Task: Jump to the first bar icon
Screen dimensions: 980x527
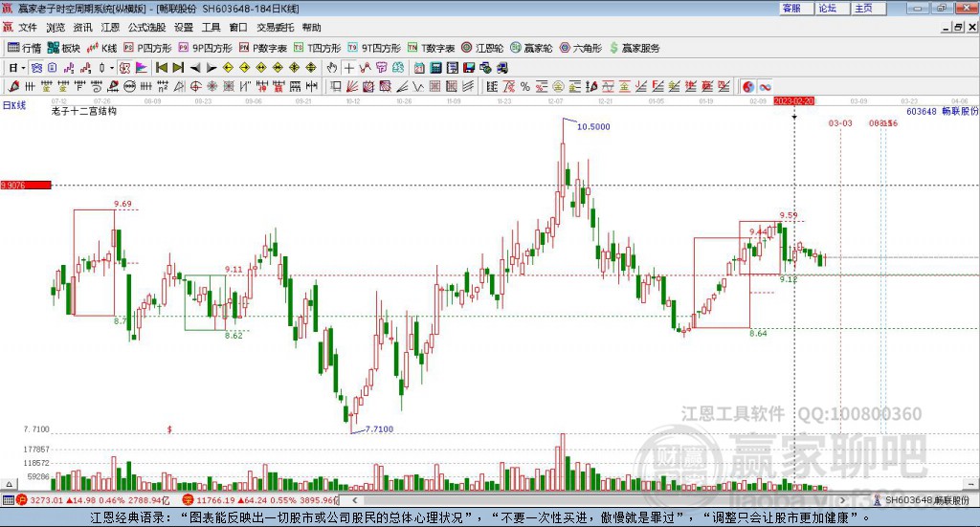Action: pyautogui.click(x=161, y=68)
